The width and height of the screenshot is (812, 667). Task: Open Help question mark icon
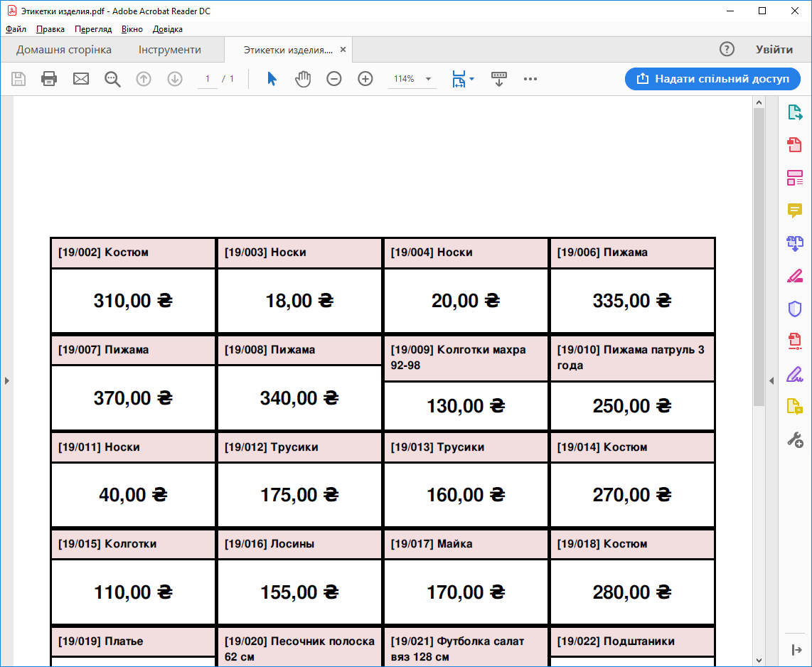point(727,49)
